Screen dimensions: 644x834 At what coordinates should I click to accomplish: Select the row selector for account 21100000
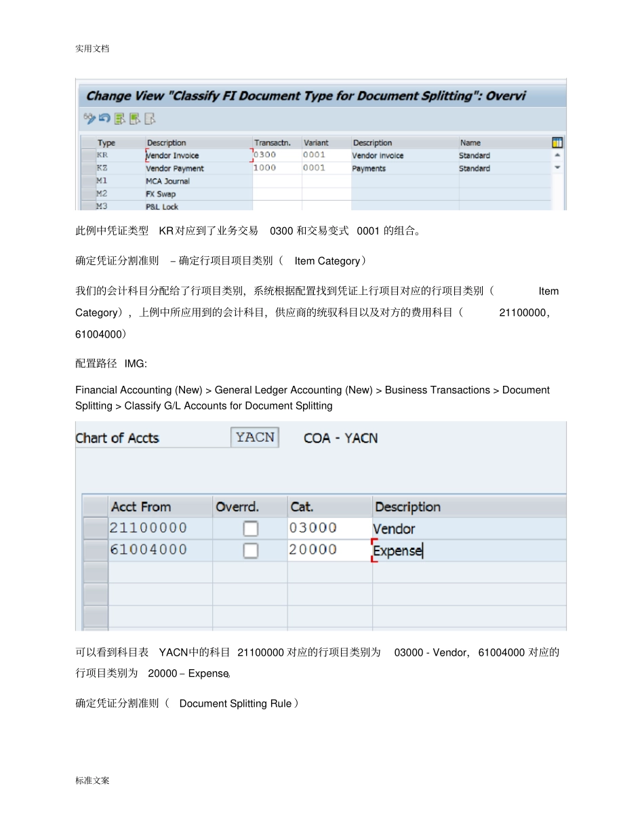click(x=95, y=529)
